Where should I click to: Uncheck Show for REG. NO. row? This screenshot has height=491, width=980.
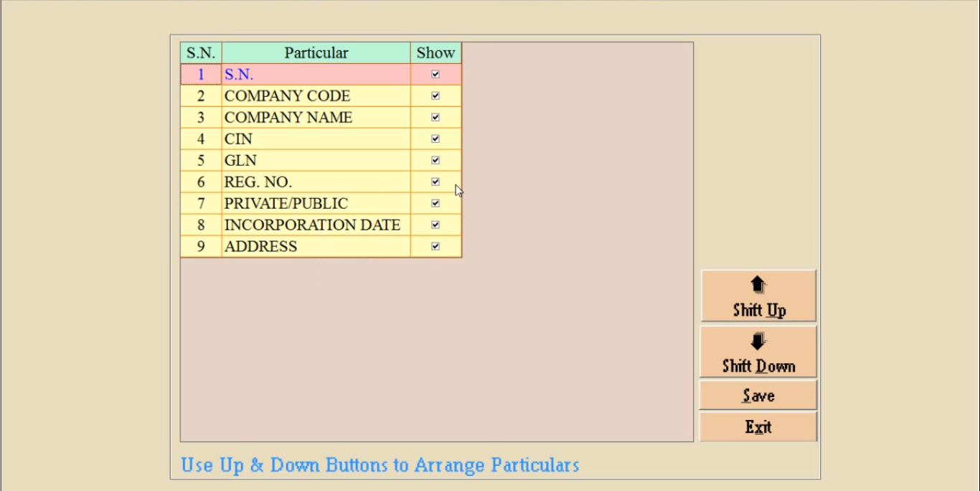point(435,182)
